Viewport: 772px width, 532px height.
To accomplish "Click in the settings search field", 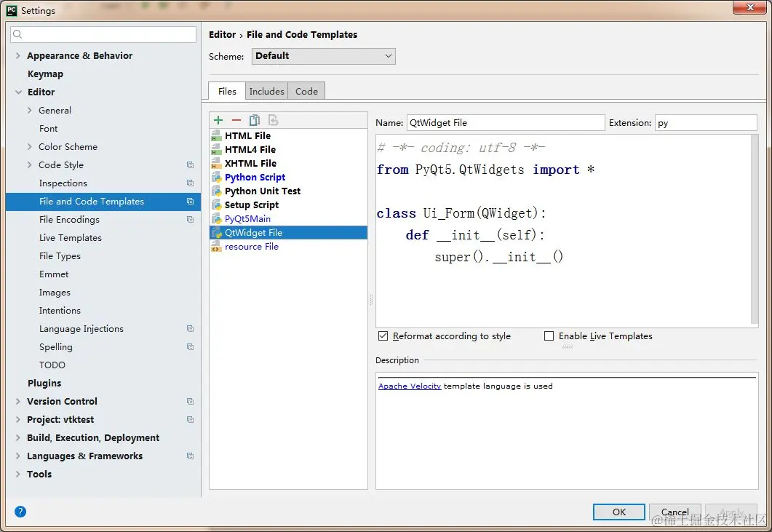I will pos(103,34).
